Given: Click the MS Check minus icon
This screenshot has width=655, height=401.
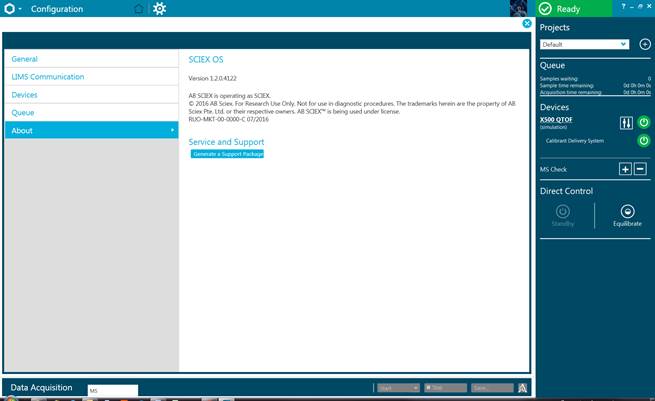Looking at the screenshot, I should point(640,169).
